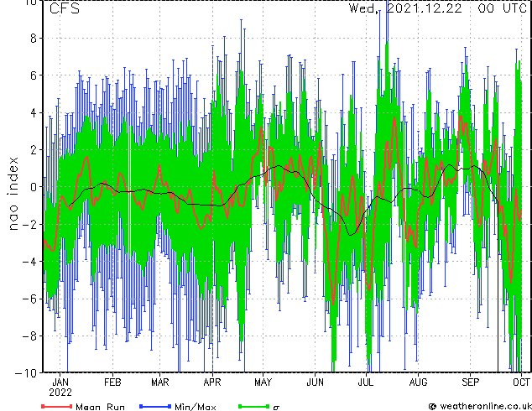Viewport: 532px width, 411px height.
Task: Click the weatheronline.co.uk credit
Action: point(480,406)
